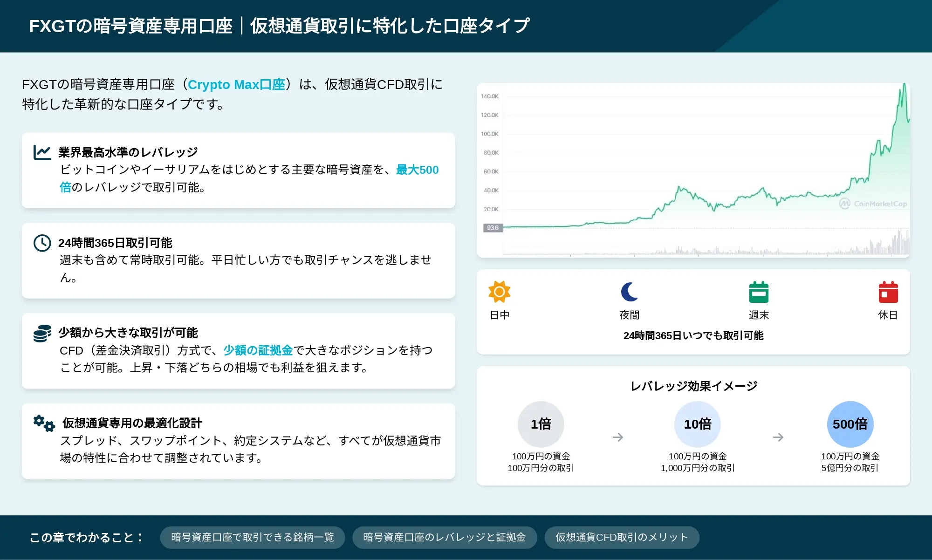The image size is (932, 560).
Task: Click the coin stack icon
Action: tap(42, 333)
